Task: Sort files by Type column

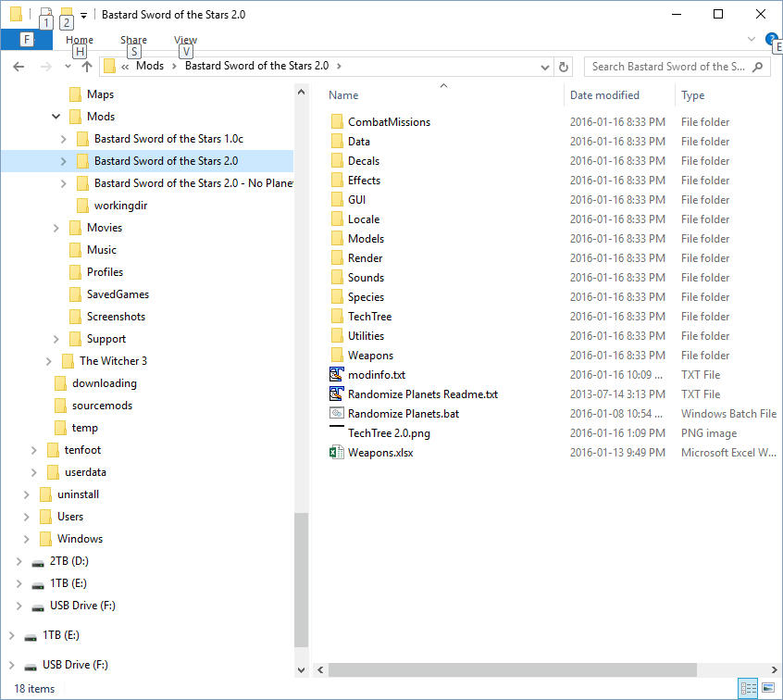Action: (692, 95)
